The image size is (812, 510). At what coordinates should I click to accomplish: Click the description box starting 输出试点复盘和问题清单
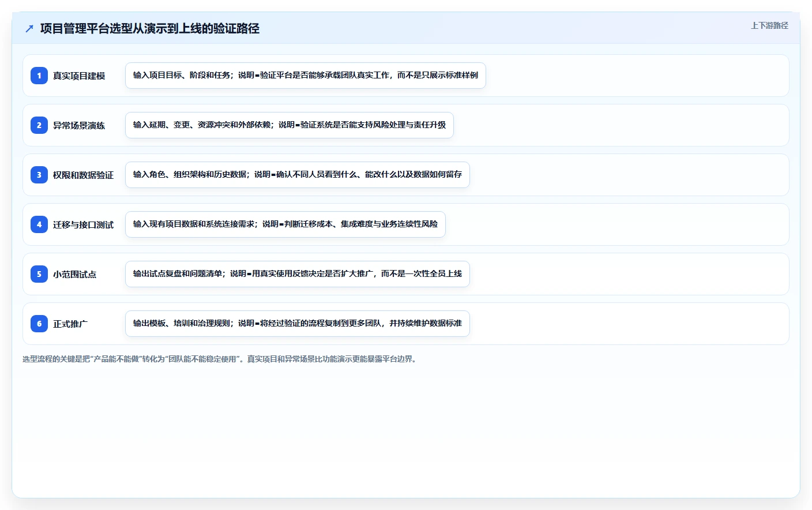[298, 274]
